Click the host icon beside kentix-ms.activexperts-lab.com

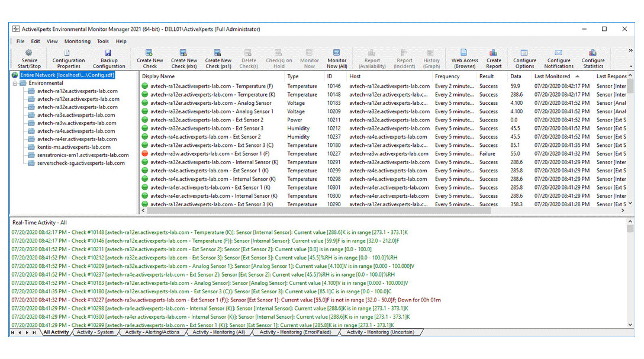pyautogui.click(x=31, y=148)
